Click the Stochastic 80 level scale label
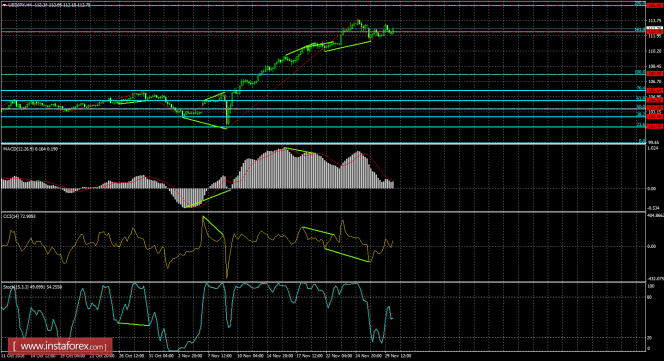664x361 pixels. click(x=650, y=297)
